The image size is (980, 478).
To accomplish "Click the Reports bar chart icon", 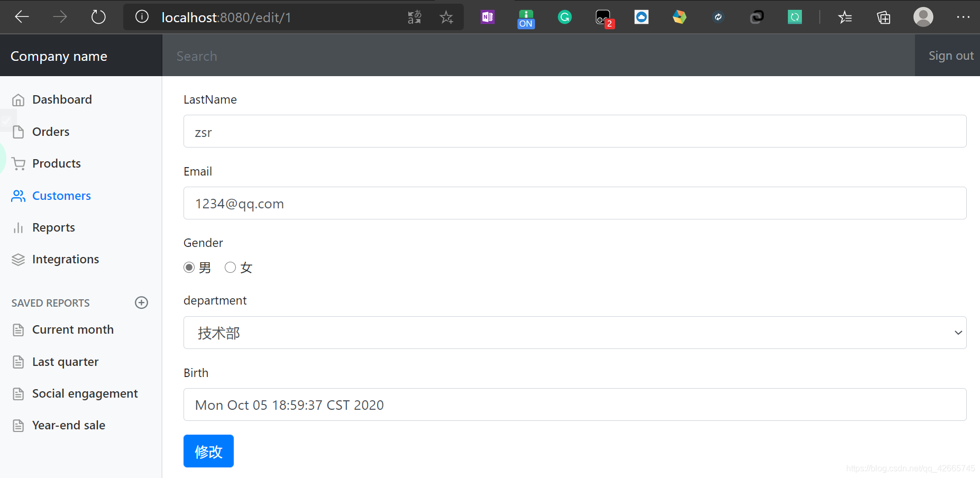I will 19,228.
